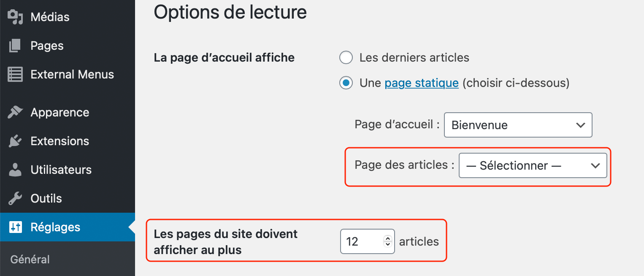Click the Pages menu label text
This screenshot has height=276, width=644.
(47, 46)
